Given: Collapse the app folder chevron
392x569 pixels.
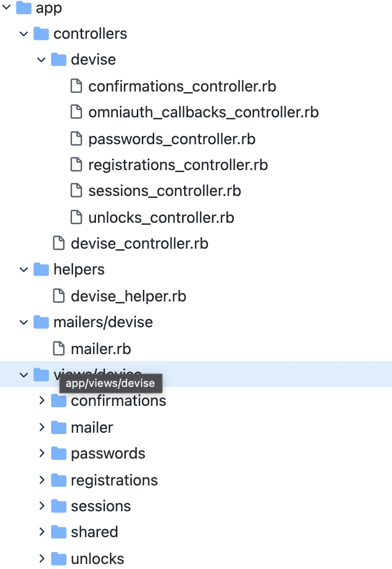Looking at the screenshot, I should pyautogui.click(x=6, y=8).
